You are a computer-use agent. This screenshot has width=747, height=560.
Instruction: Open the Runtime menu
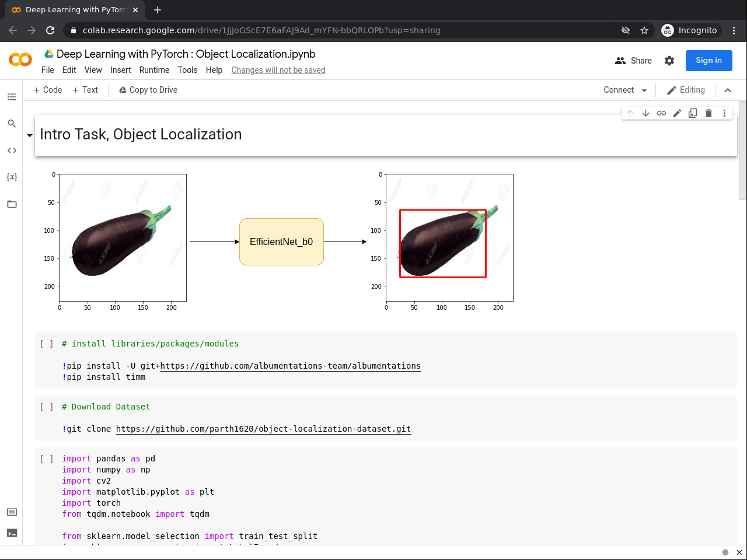[x=154, y=70]
